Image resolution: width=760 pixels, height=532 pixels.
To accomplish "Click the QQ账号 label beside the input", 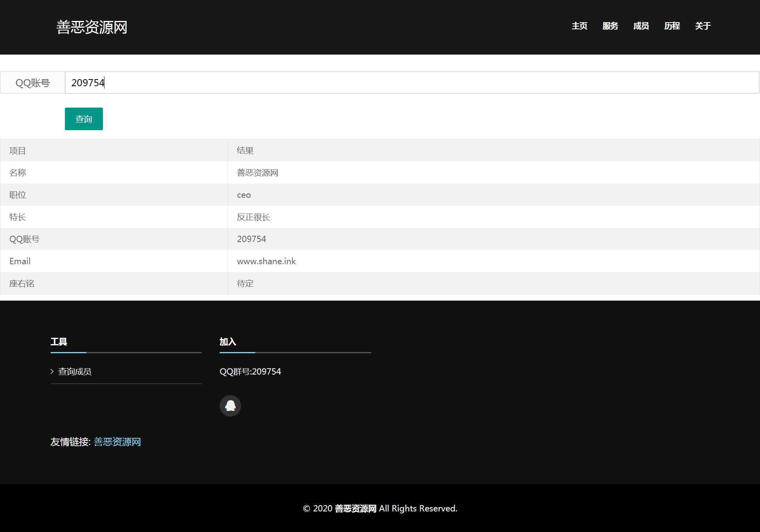I will [x=32, y=83].
